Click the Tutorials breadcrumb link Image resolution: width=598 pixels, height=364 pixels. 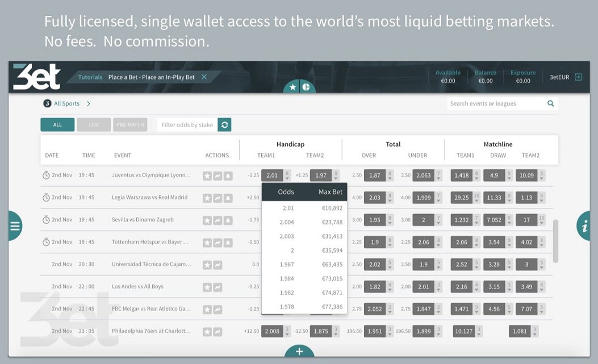click(x=90, y=77)
